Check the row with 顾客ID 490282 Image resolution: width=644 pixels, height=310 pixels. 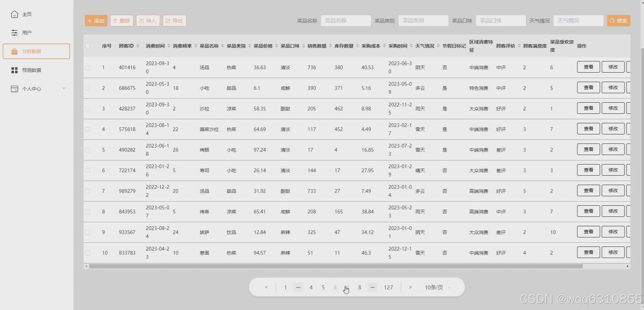pos(88,150)
